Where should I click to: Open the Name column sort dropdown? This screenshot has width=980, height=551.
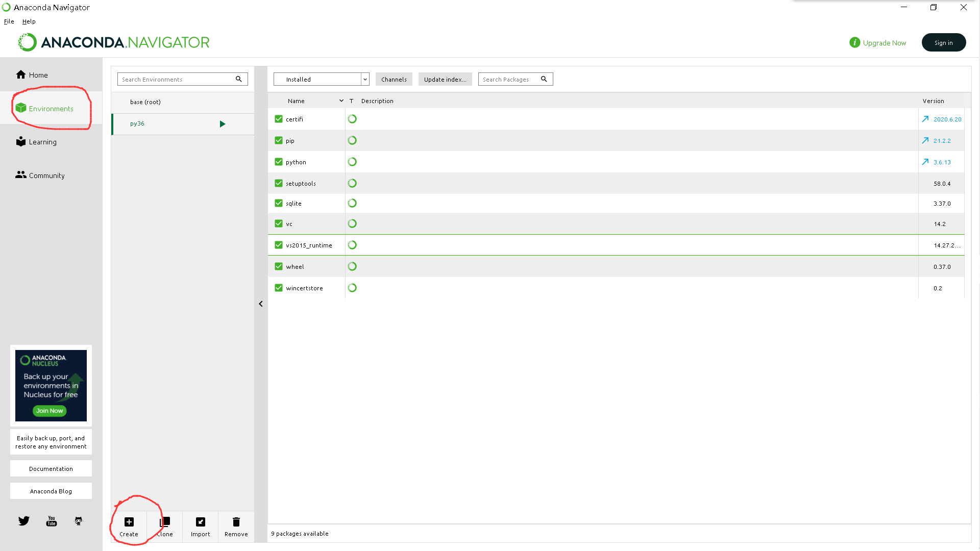341,101
